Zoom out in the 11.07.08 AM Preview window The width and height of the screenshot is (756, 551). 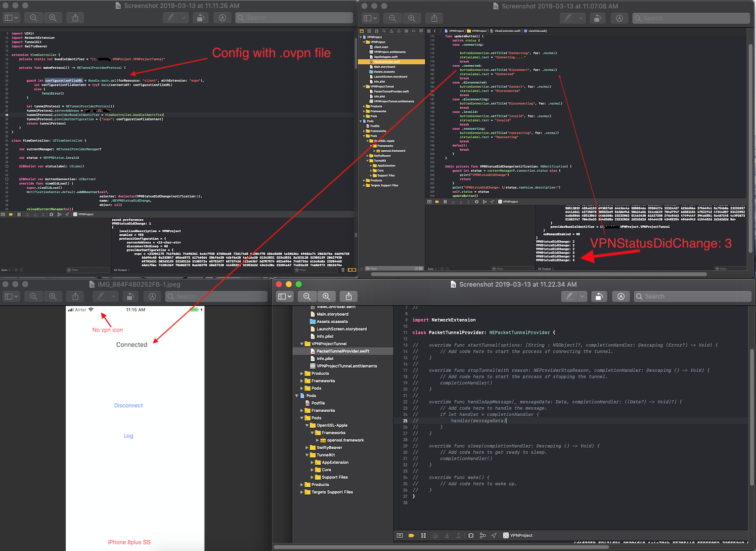tap(393, 18)
